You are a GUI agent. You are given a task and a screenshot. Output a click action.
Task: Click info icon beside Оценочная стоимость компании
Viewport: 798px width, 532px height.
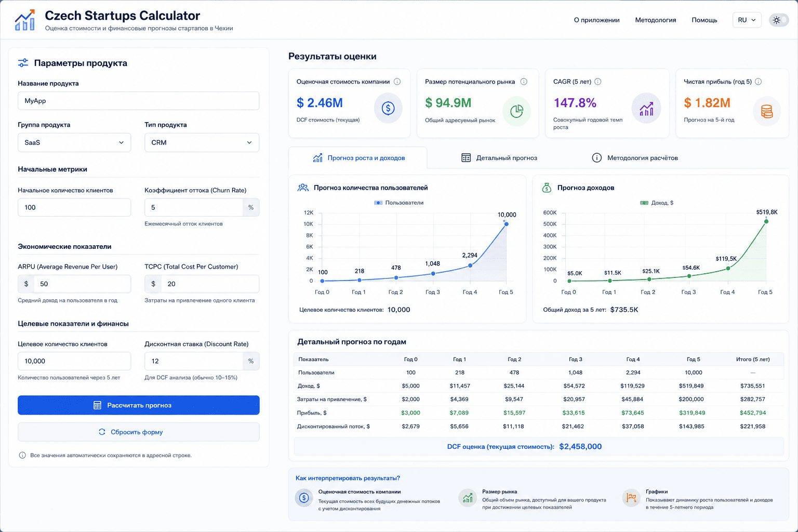click(397, 82)
